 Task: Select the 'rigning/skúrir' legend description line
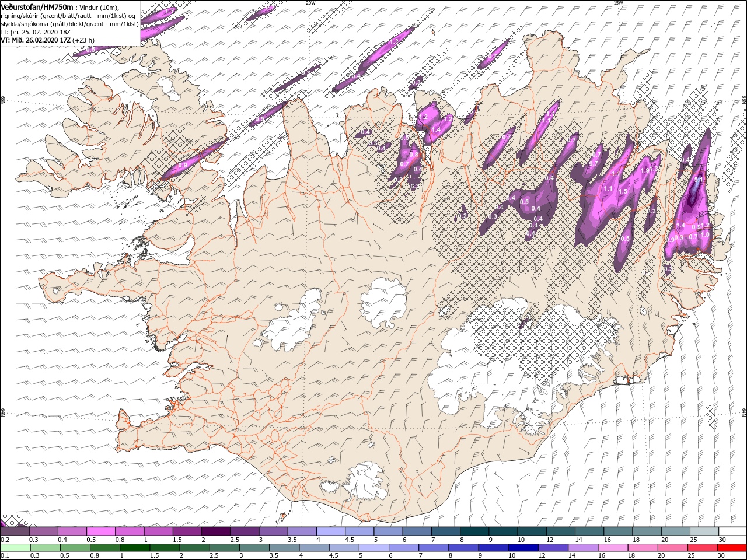point(68,16)
